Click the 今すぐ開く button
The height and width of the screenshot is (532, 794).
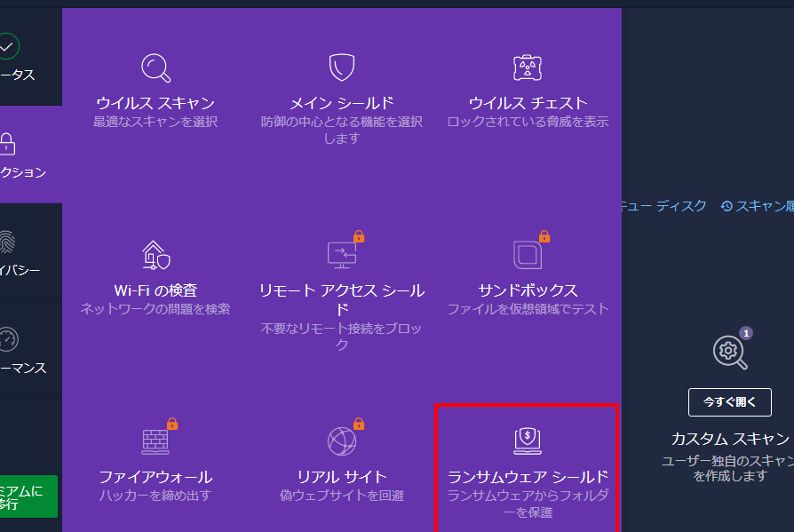pos(729,401)
